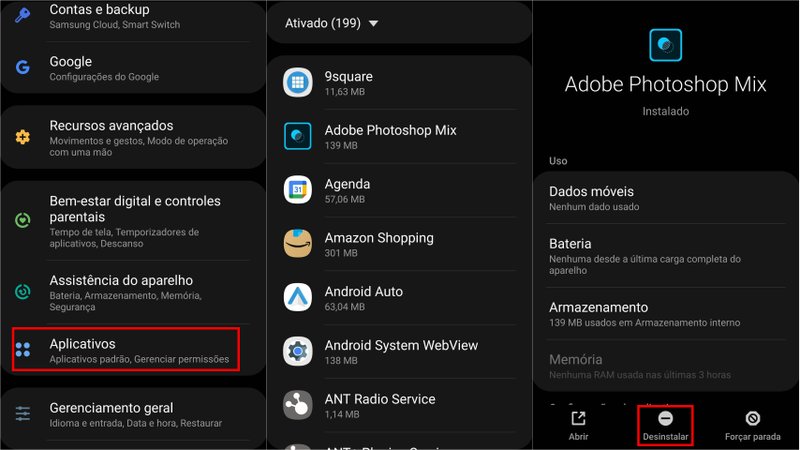Screen dimensions: 800x450
Task: Tap the Abrir label
Action: [578, 437]
